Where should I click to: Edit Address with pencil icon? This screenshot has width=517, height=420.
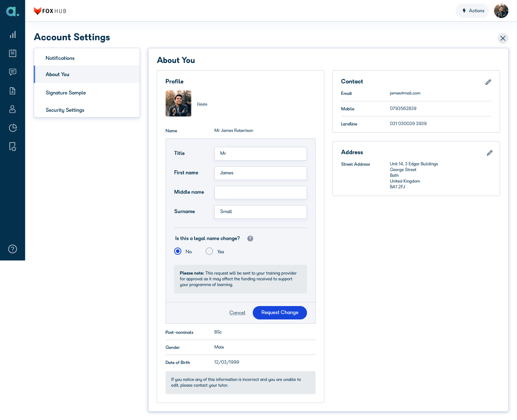[x=490, y=153]
